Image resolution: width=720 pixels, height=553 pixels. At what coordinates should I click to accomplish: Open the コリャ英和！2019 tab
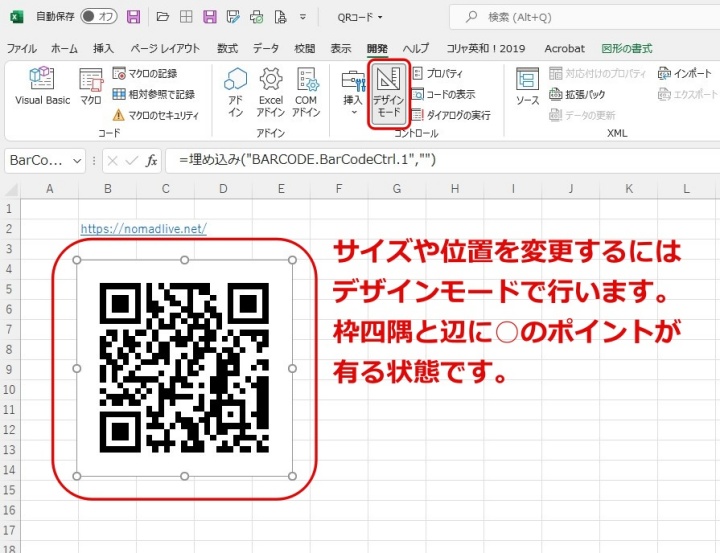[486, 48]
